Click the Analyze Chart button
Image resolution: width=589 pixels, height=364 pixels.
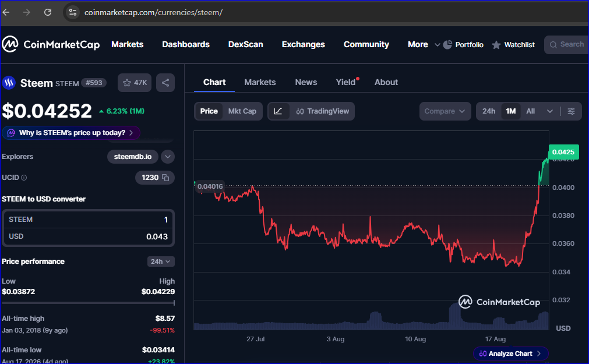[510, 354]
